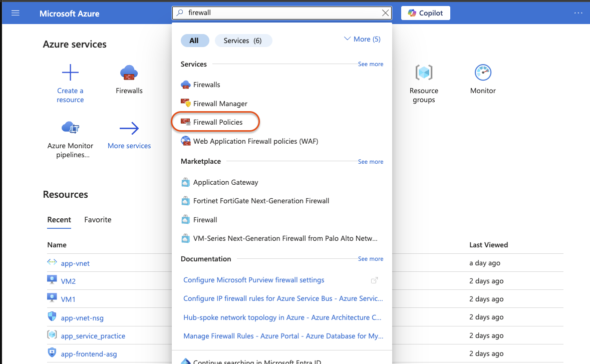Open Manage Firewall Rules Azure Portal doc
The height and width of the screenshot is (364, 590).
coord(283,336)
